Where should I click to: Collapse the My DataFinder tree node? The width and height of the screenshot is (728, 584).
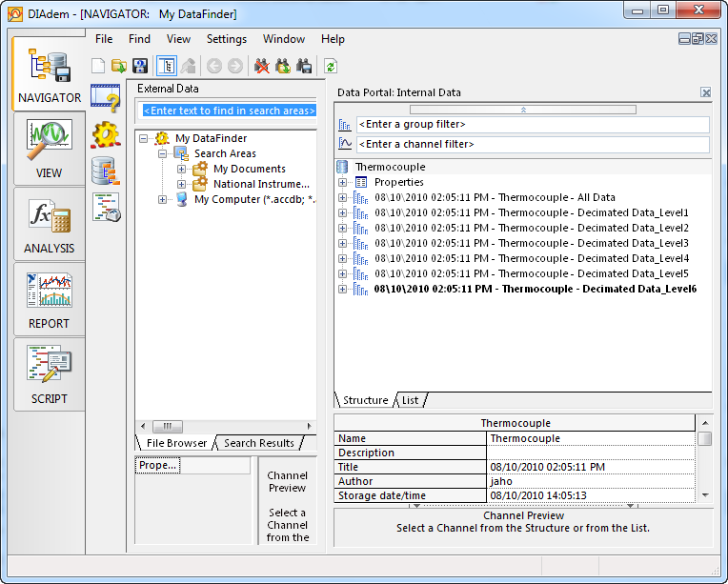(143, 139)
